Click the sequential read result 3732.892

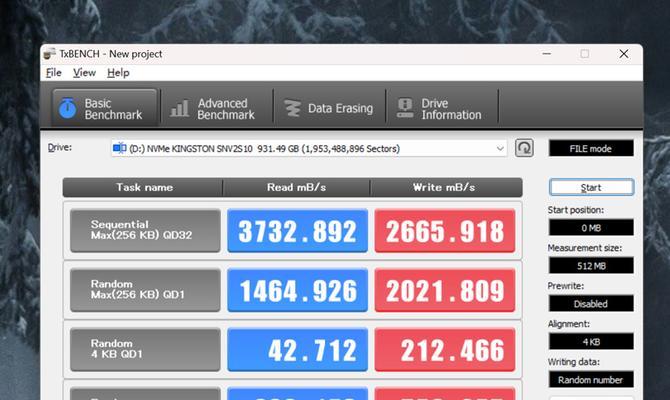pyautogui.click(x=297, y=231)
